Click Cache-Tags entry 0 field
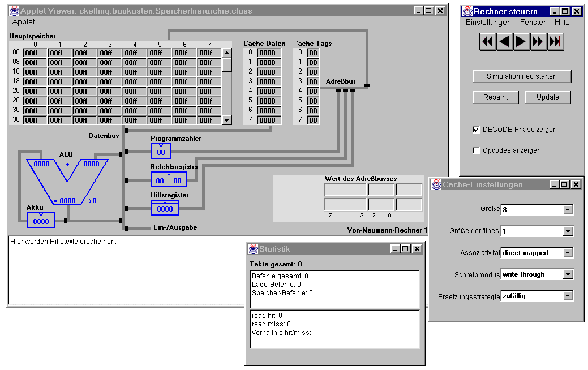588x370 pixels. (x=313, y=53)
